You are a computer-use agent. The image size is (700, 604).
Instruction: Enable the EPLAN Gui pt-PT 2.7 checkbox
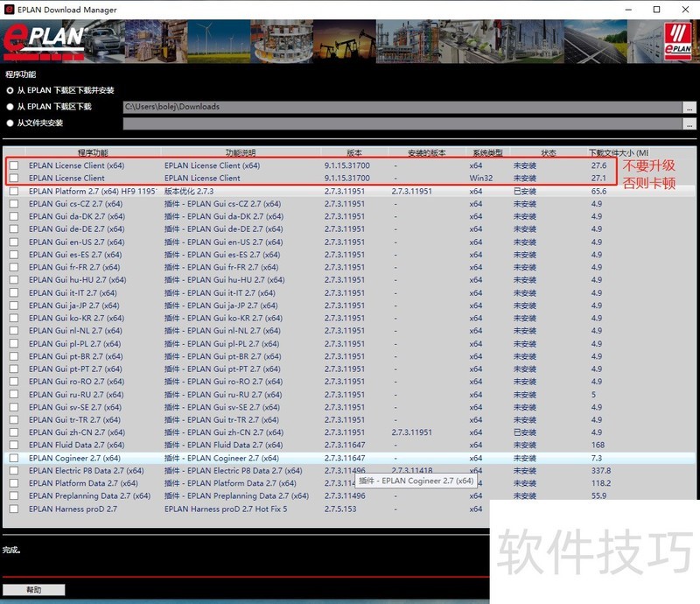[14, 369]
